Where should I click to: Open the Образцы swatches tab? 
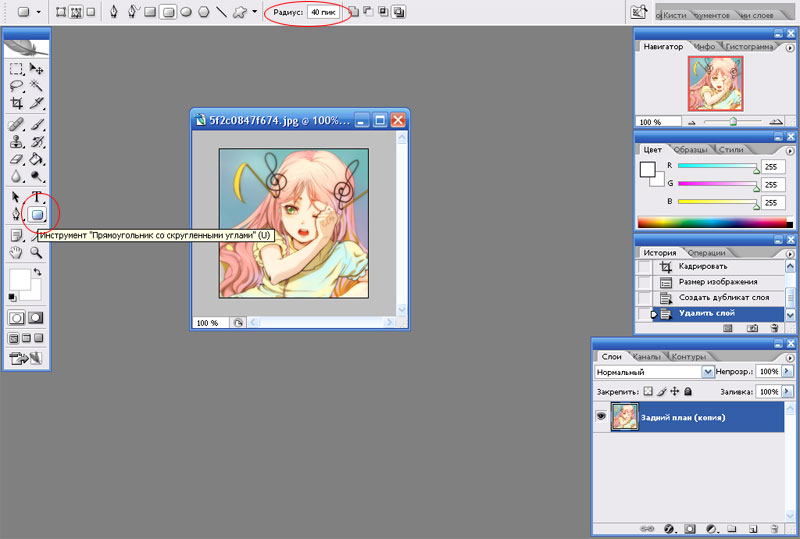click(686, 149)
